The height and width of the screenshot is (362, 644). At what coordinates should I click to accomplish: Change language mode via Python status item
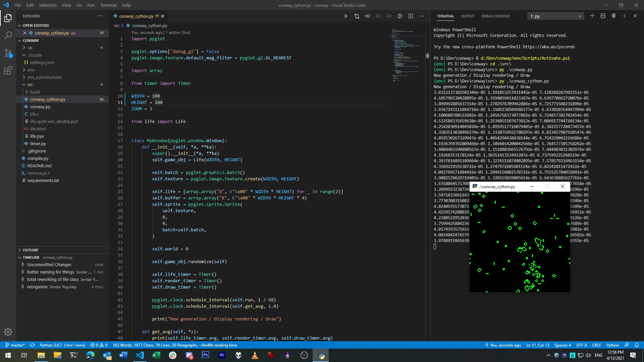pyautogui.click(x=612, y=345)
